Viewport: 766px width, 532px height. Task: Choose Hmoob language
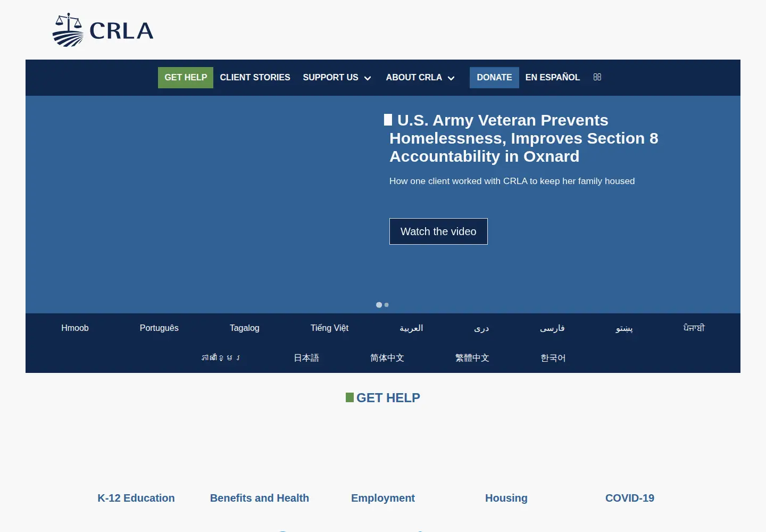click(x=75, y=328)
